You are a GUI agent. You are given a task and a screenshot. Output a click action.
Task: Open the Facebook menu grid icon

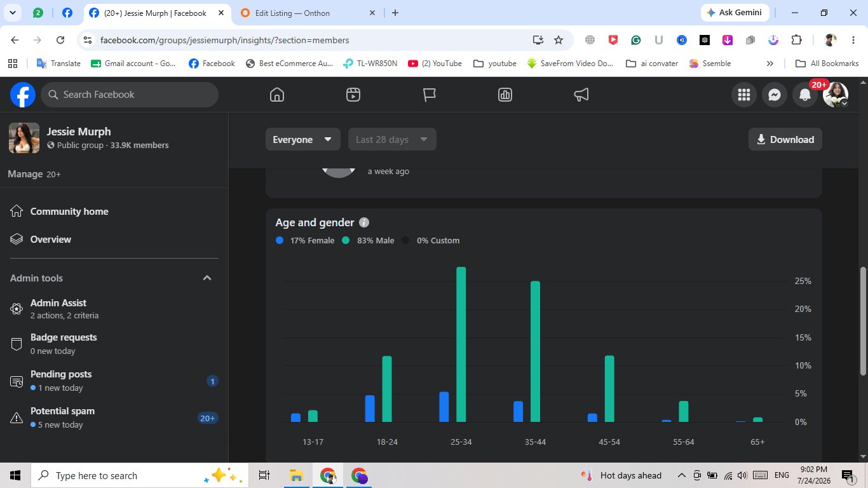[744, 95]
